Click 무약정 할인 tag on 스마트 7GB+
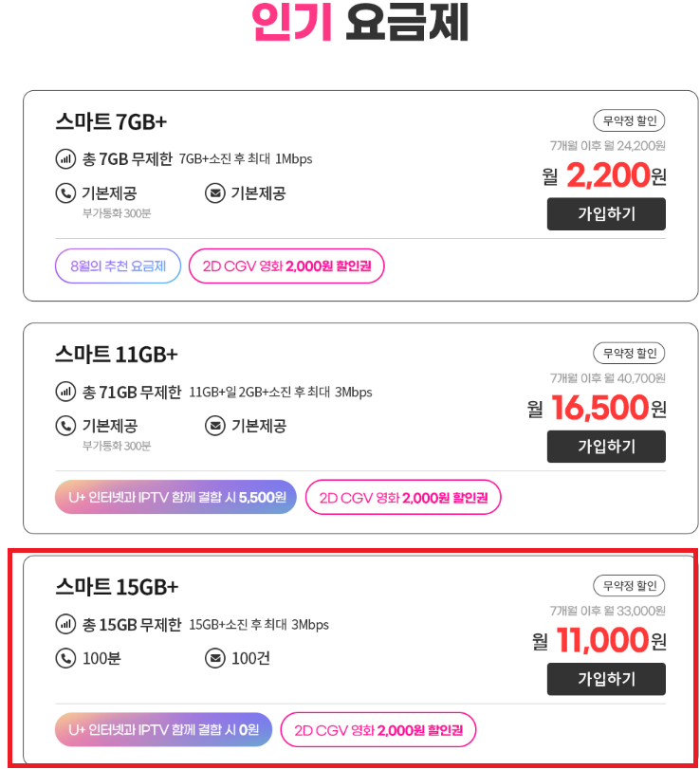Screen dimensions: 700x769 tap(629, 120)
